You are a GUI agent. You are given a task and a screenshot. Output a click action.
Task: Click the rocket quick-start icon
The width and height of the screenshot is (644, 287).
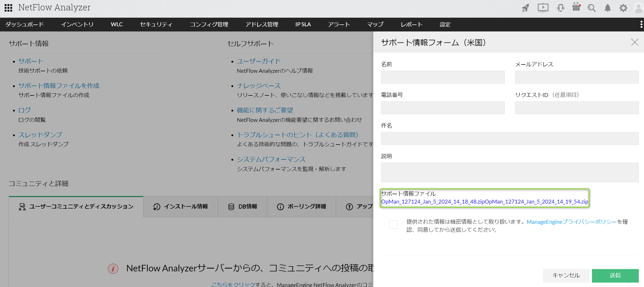pyautogui.click(x=526, y=8)
